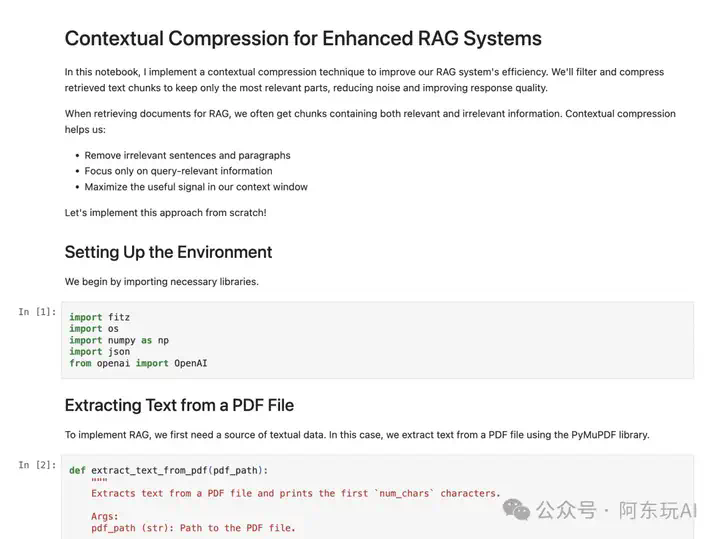Click the WeChat logo icon in watermark
This screenshot has height=539, width=720.
516,510
